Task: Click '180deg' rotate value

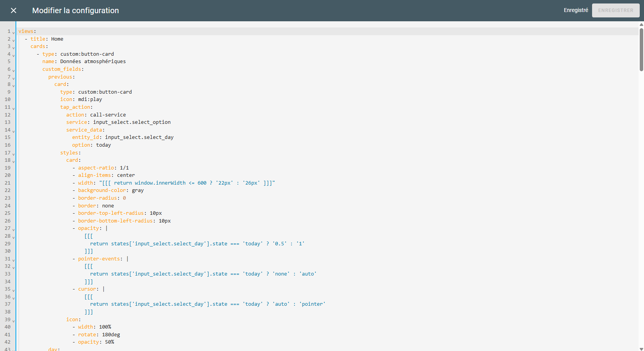Action: coord(111,335)
